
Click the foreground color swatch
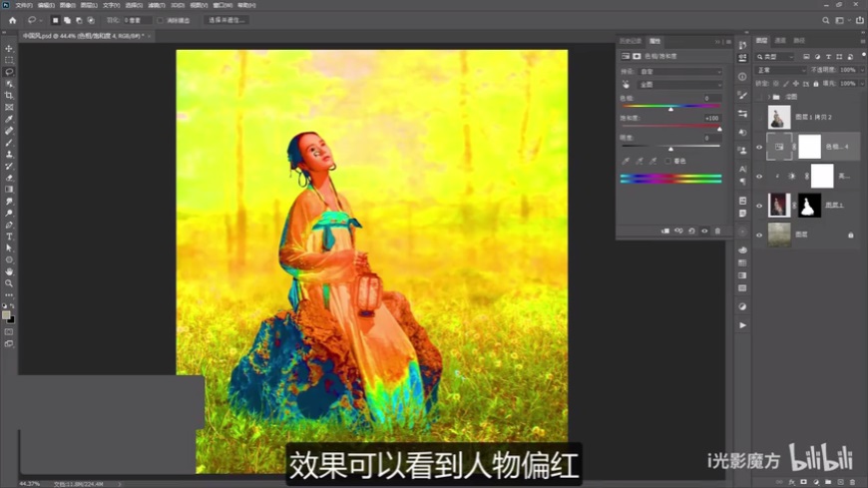(x=6, y=315)
